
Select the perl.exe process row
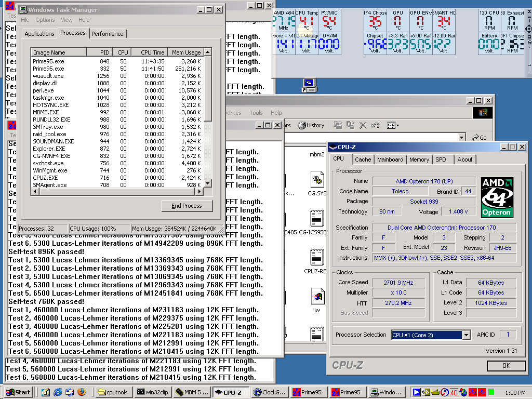[117, 90]
